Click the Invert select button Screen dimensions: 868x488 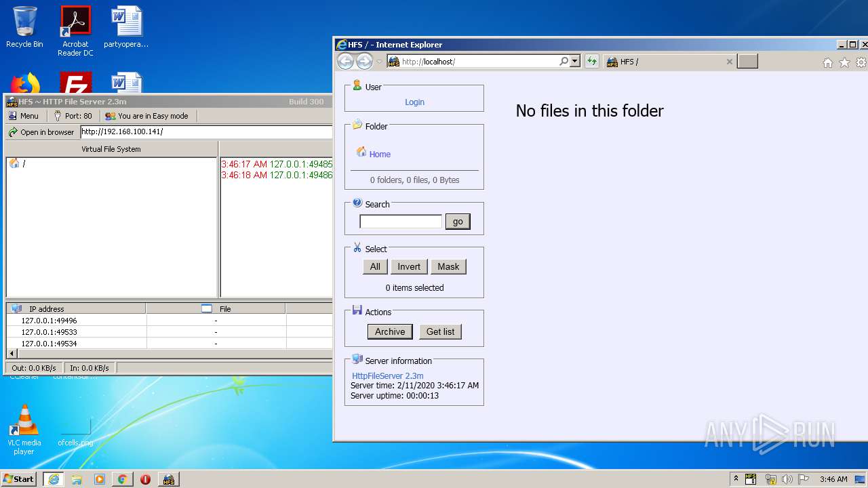[x=409, y=267]
